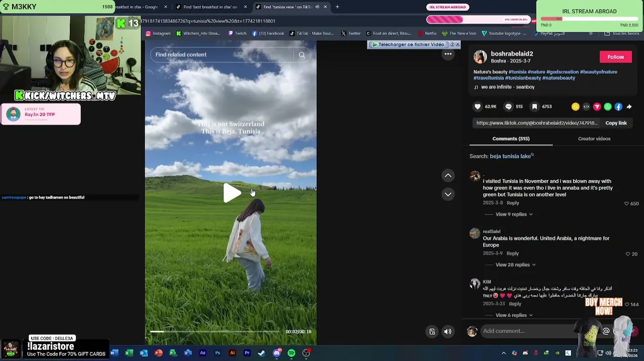Open Discord from the taskbar
Screen dimensions: 644x361
277,353
